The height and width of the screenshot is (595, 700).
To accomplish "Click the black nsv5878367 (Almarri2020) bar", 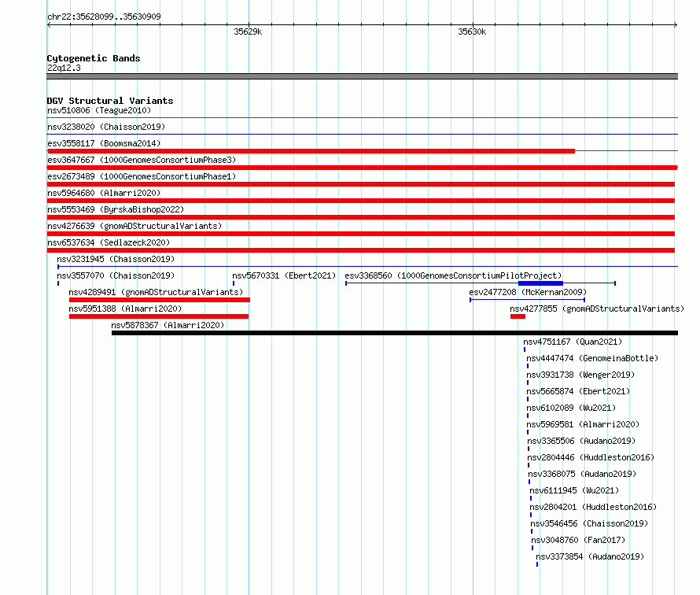I will pos(395,333).
